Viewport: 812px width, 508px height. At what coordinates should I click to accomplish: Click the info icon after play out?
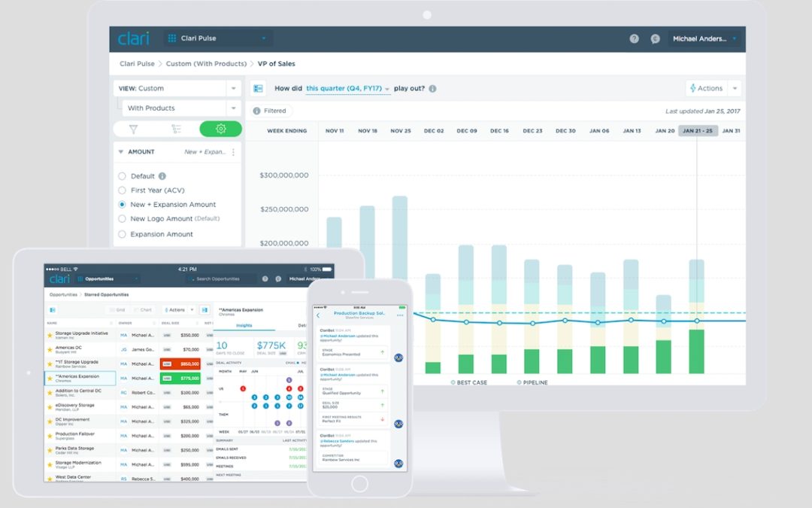(432, 89)
